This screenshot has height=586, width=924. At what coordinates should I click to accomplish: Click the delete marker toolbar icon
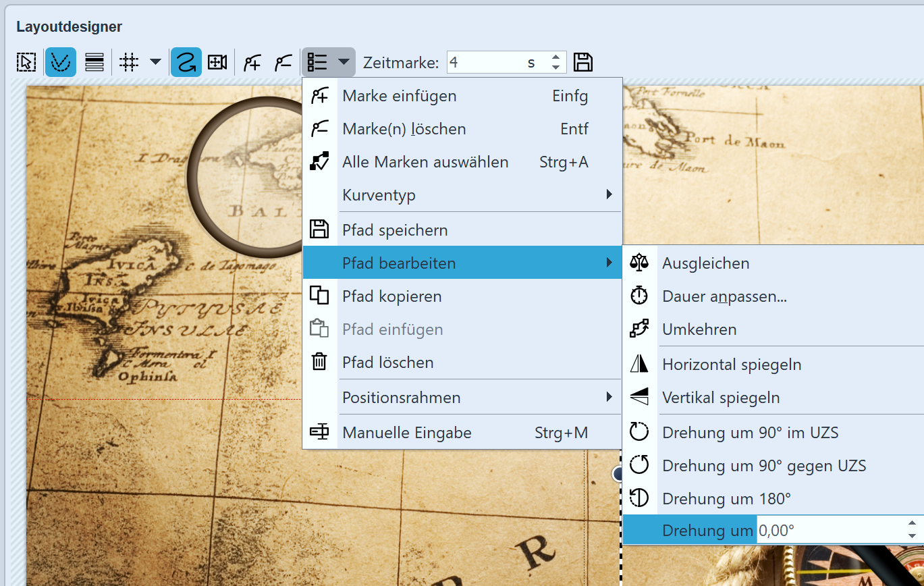click(x=283, y=61)
